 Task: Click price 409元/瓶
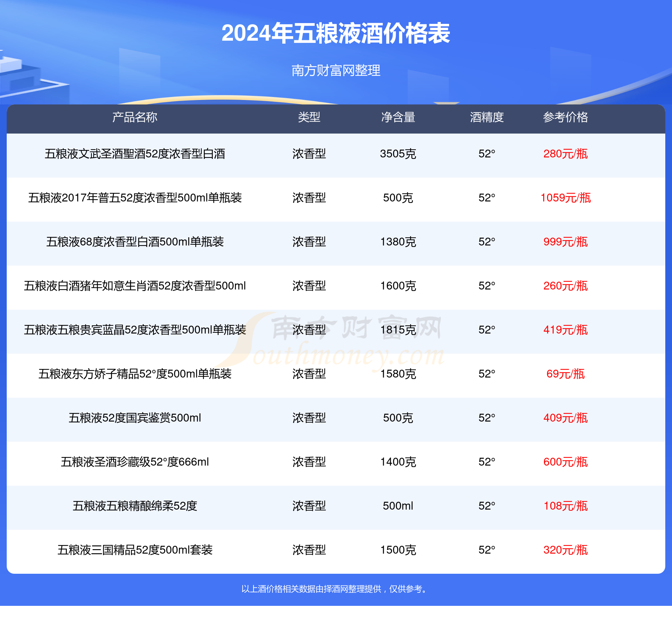[x=566, y=418]
